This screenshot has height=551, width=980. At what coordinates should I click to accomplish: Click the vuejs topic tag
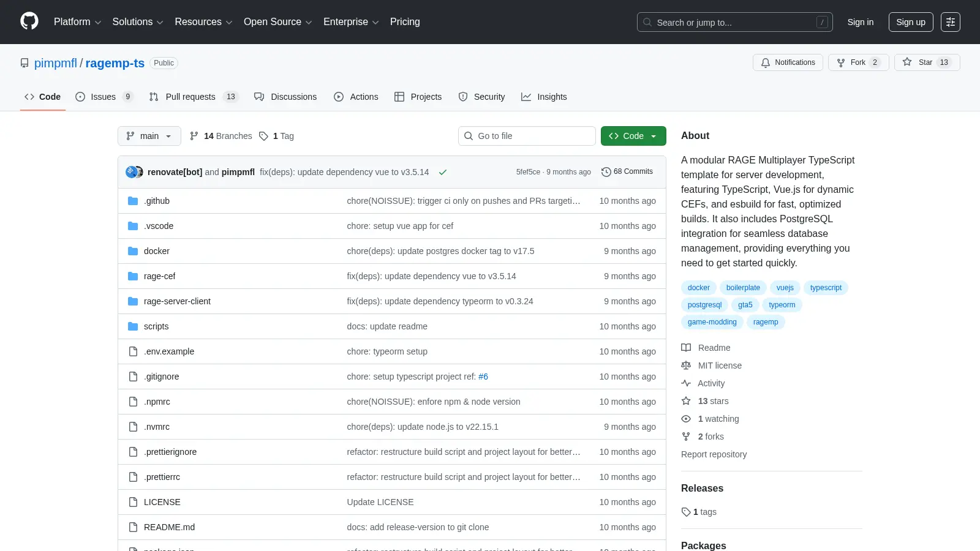tap(785, 288)
